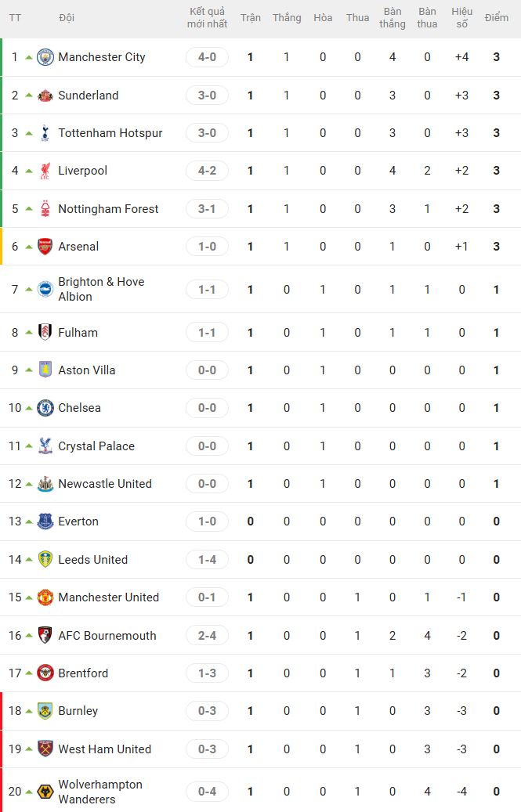Click the Leeds United crest

coord(45,560)
